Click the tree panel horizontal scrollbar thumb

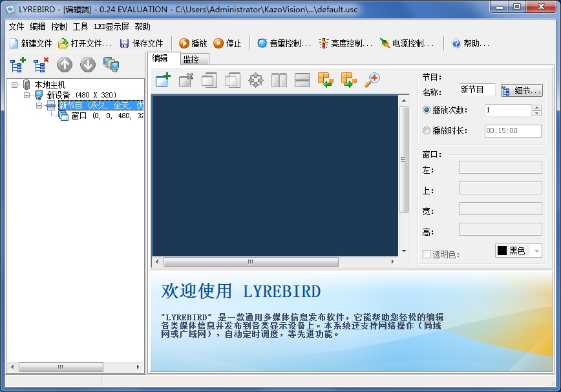(x=61, y=367)
